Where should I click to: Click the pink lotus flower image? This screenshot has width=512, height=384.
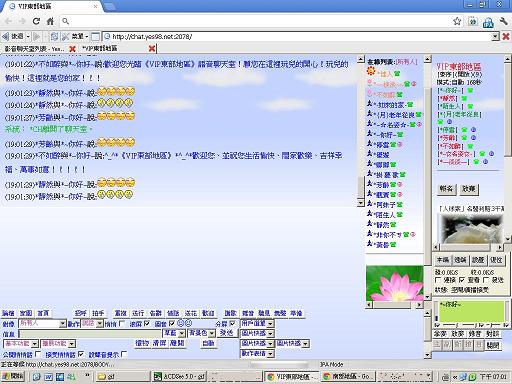click(394, 283)
